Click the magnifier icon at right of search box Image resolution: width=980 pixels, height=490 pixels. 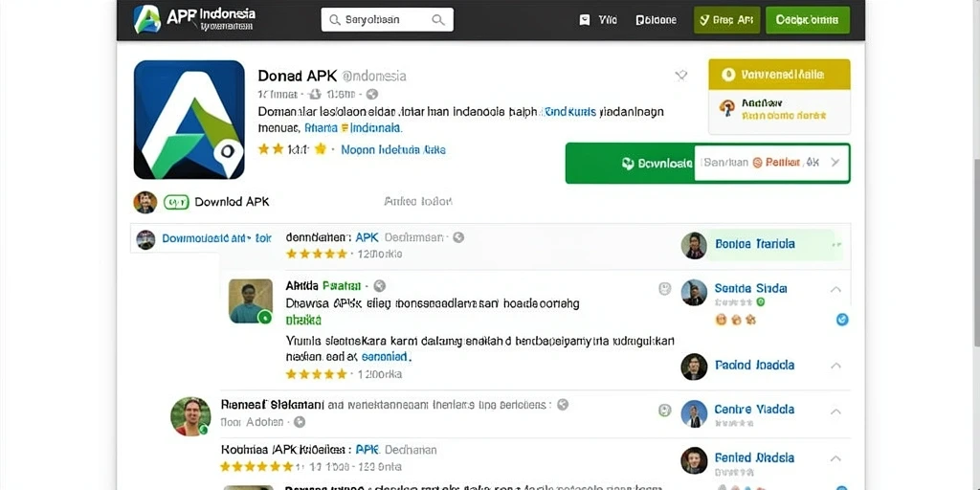438,19
